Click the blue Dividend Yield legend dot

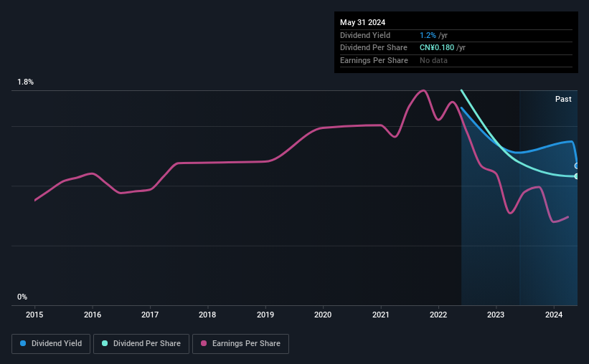coord(24,344)
